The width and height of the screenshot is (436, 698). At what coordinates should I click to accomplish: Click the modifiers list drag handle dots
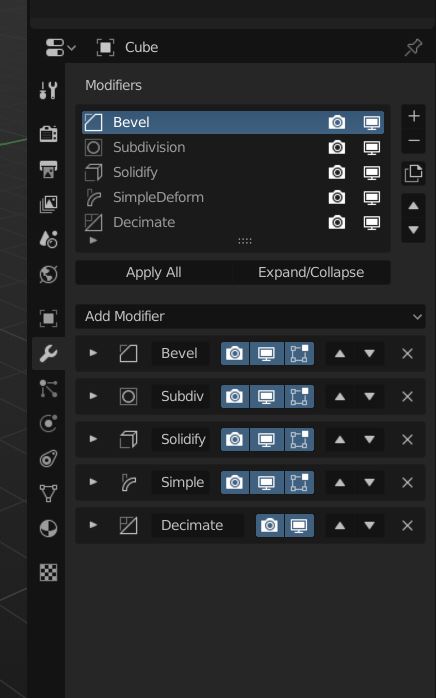244,241
